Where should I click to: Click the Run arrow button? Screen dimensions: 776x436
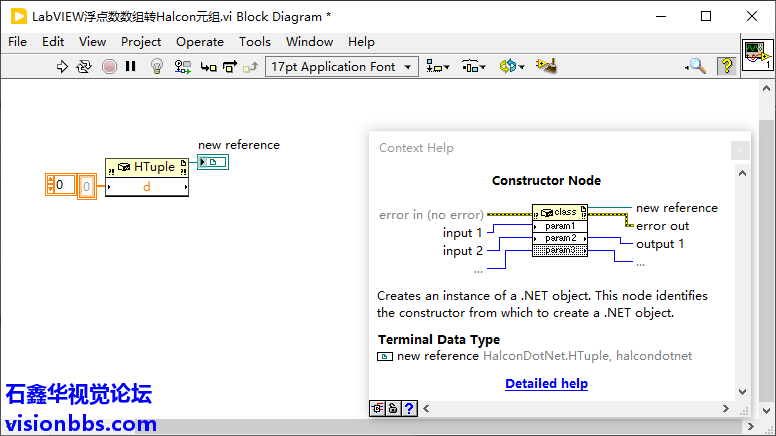62,67
